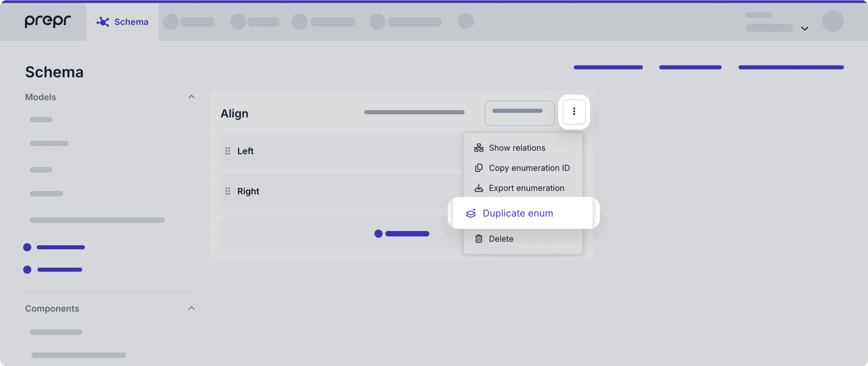Click the Schema schema-graph icon
This screenshot has height=366, width=868.
point(103,21)
